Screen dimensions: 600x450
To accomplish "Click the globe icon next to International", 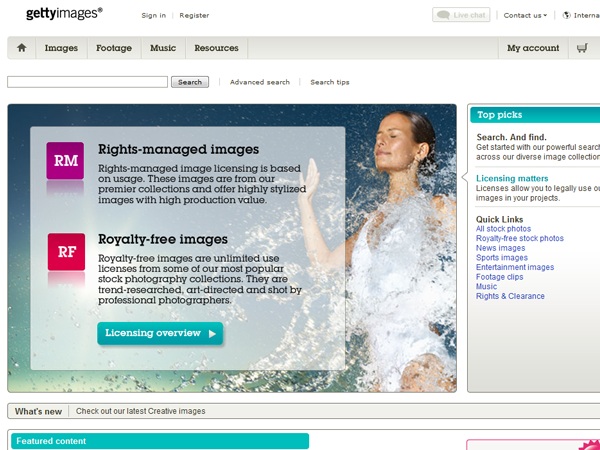I will tap(566, 15).
